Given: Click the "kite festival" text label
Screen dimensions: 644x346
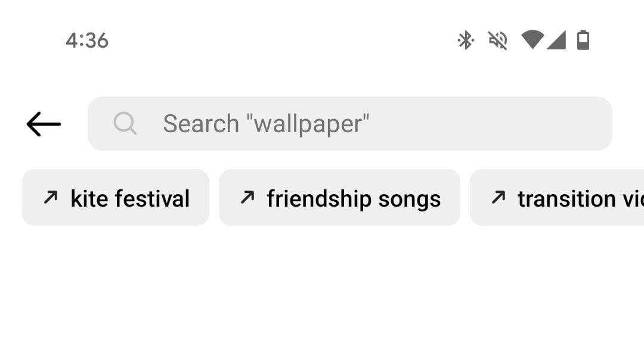Looking at the screenshot, I should (x=130, y=198).
